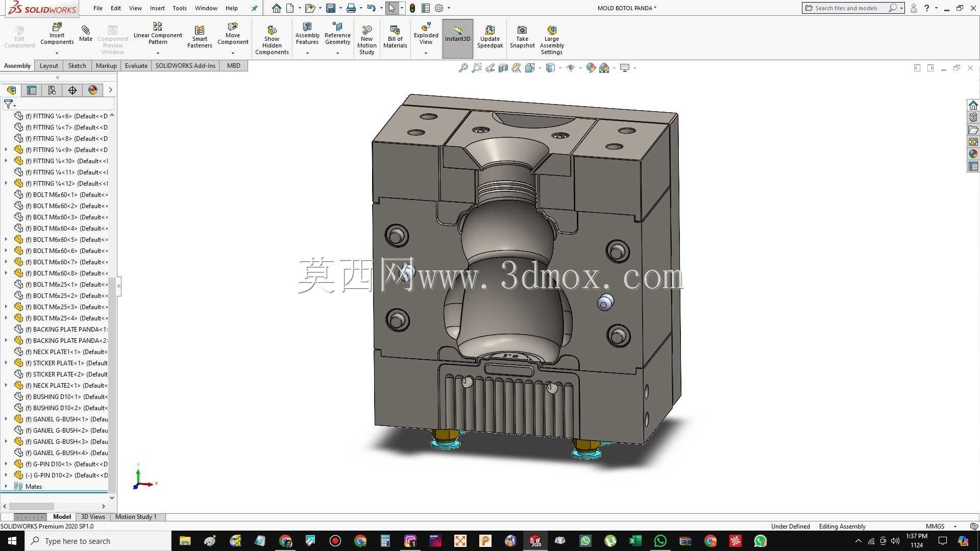Open dropdown under Assembly Features
Screen dimensions: 980x551
(x=307, y=53)
